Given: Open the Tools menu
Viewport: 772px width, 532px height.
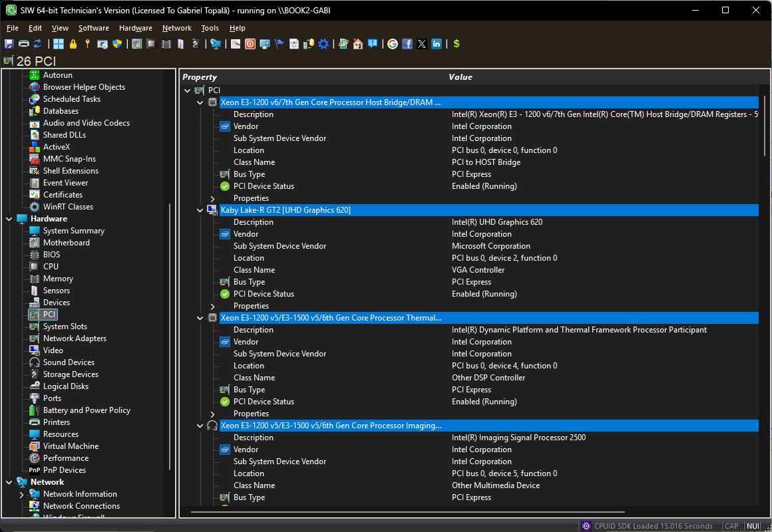Looking at the screenshot, I should point(210,28).
